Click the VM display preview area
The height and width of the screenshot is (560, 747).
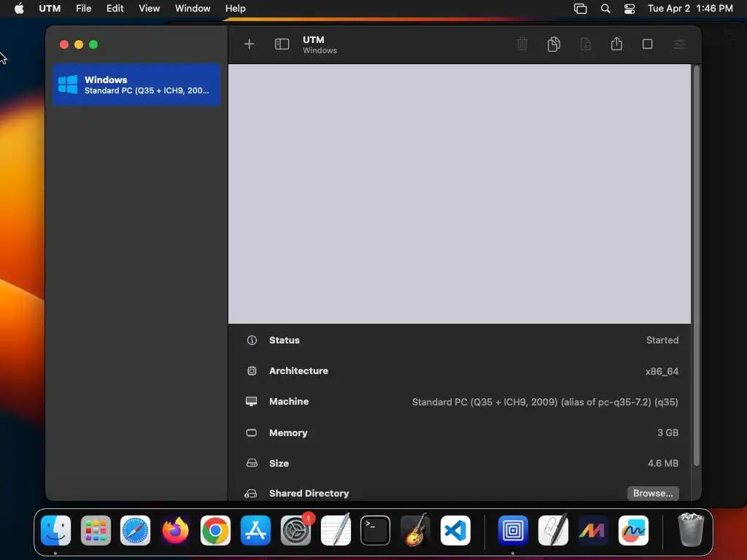point(460,194)
